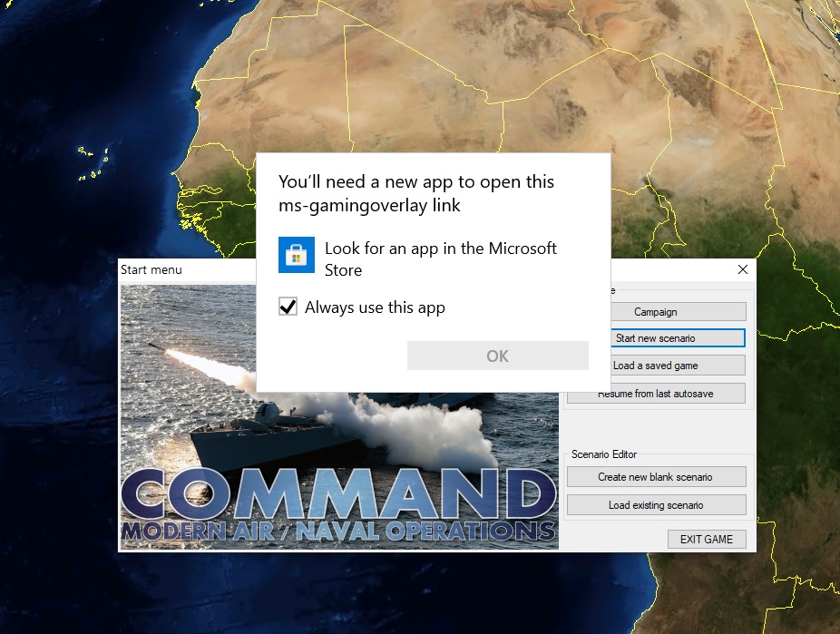
Task: Quit via the EXIT GAME button
Action: coord(706,540)
